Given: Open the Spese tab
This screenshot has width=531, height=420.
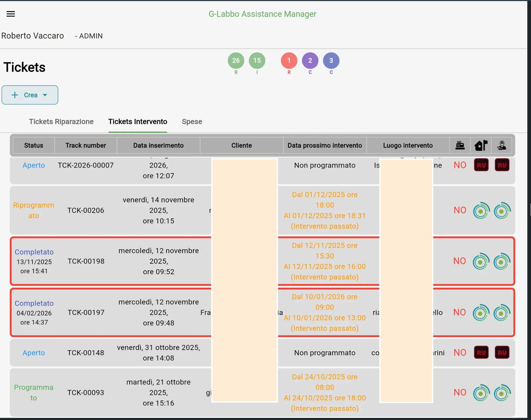Looking at the screenshot, I should point(192,122).
